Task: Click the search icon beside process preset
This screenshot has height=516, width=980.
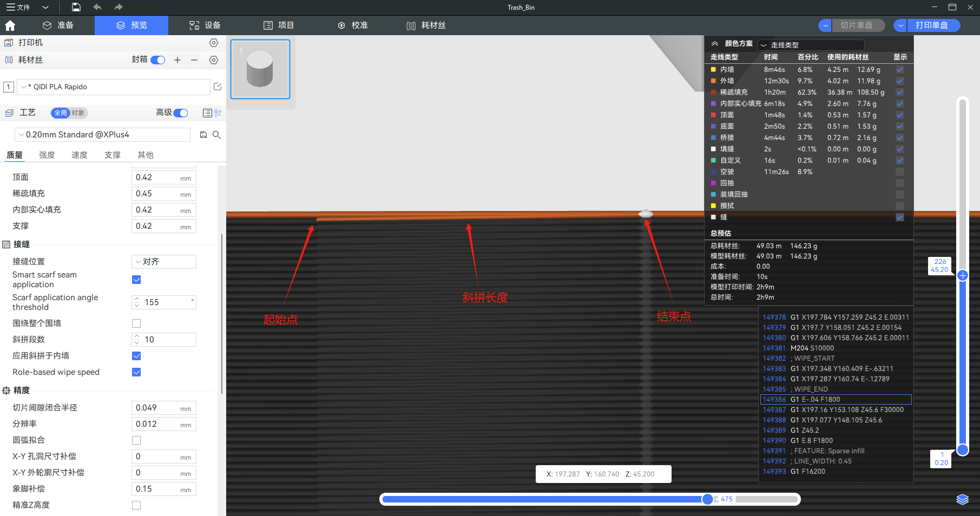Action: pyautogui.click(x=216, y=135)
